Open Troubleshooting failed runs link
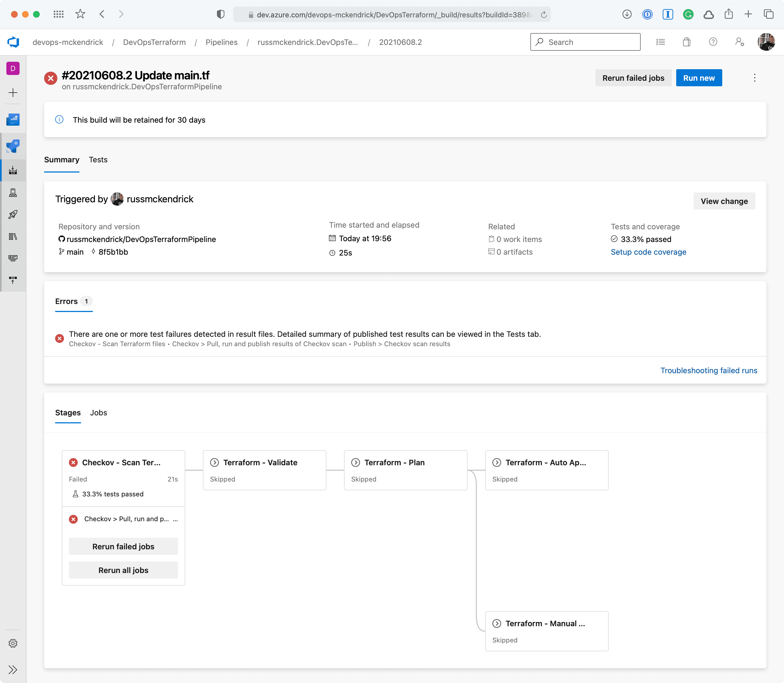The width and height of the screenshot is (784, 683). click(708, 370)
